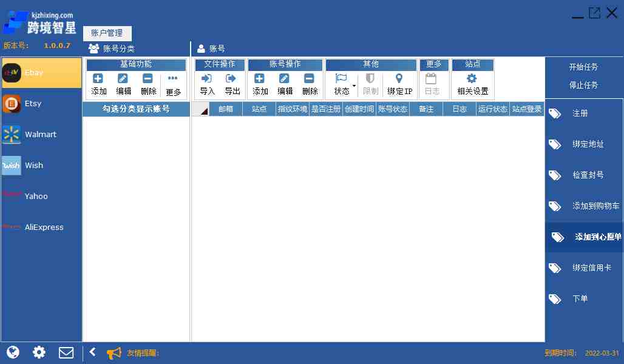This screenshot has width=624, height=364.
Task: Click the 限制 shield icon
Action: pos(370,78)
